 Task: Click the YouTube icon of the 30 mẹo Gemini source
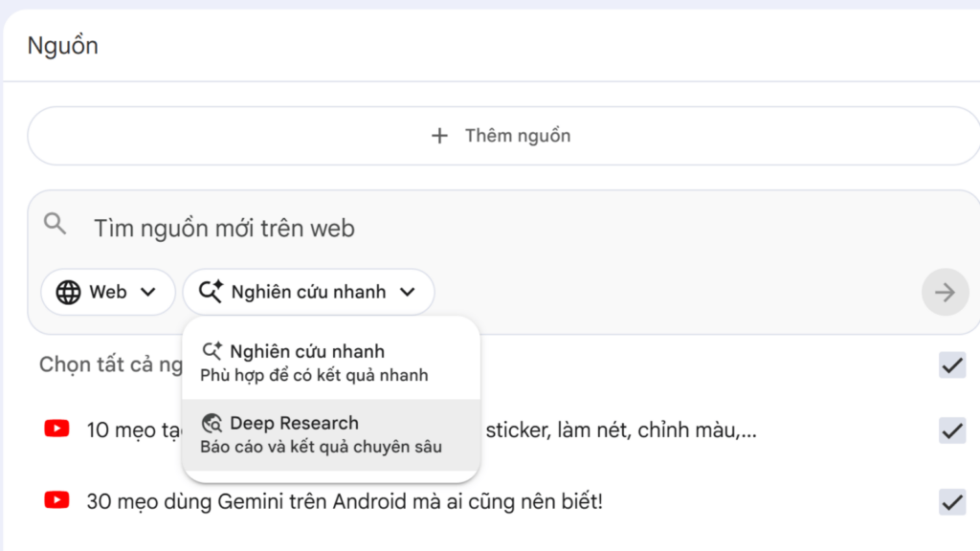pyautogui.click(x=57, y=499)
